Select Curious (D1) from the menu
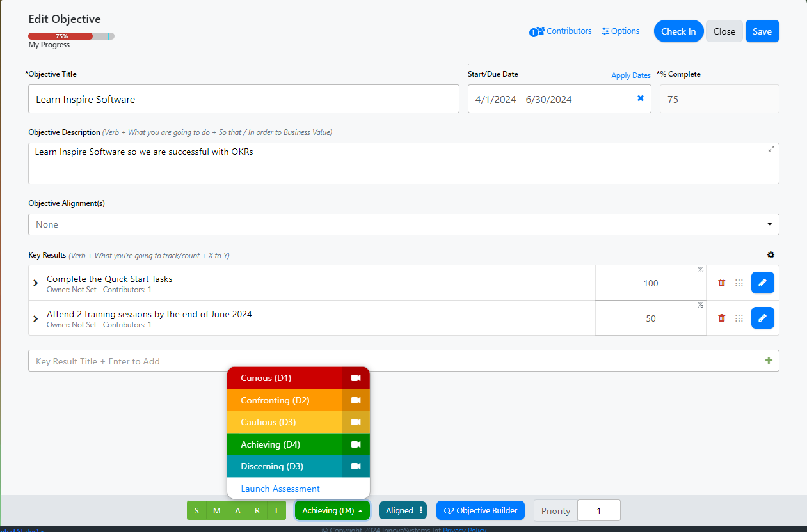The image size is (807, 532). [285, 378]
